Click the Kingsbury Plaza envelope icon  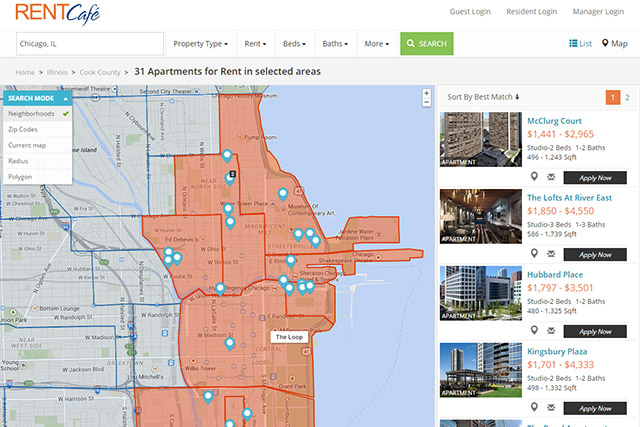click(551, 407)
